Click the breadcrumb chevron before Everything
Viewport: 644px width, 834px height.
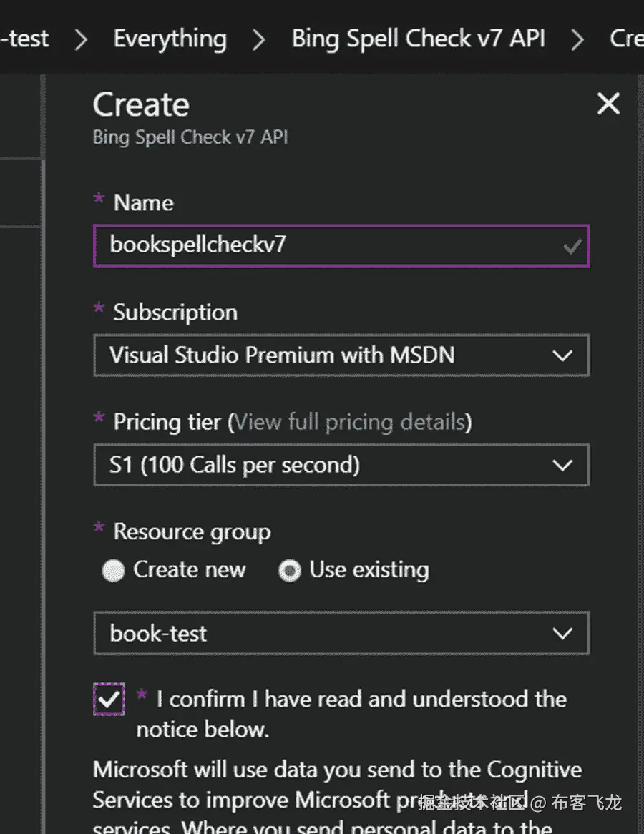(82, 40)
